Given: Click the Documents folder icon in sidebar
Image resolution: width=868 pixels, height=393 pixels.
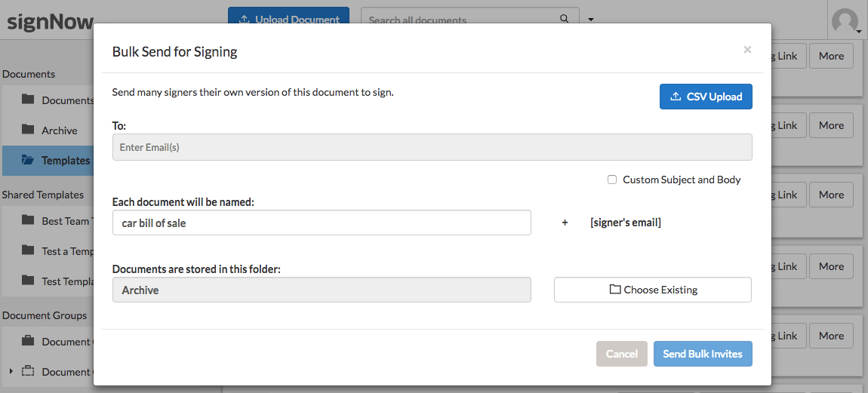Looking at the screenshot, I should [x=28, y=99].
